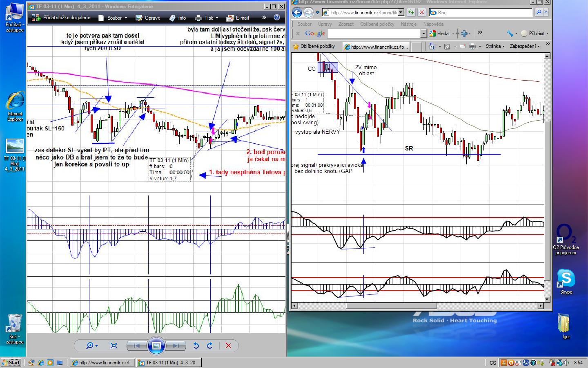Open the Nástroje menu in Internet Explorer
This screenshot has width=588, height=368.
pyautogui.click(x=408, y=24)
